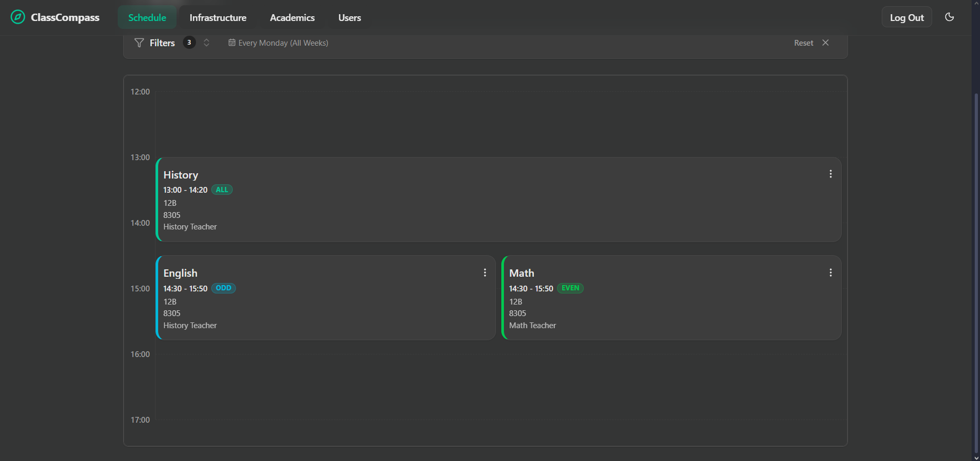Image resolution: width=980 pixels, height=461 pixels.
Task: Select the Math lesson title
Action: coord(521,273)
